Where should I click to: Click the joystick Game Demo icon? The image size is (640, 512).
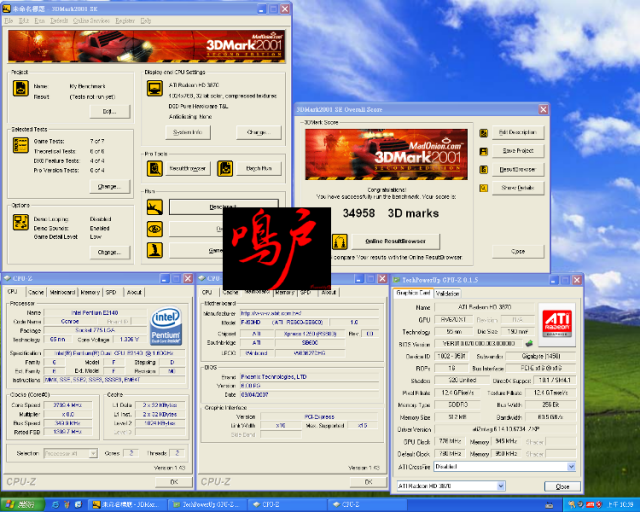[155, 250]
